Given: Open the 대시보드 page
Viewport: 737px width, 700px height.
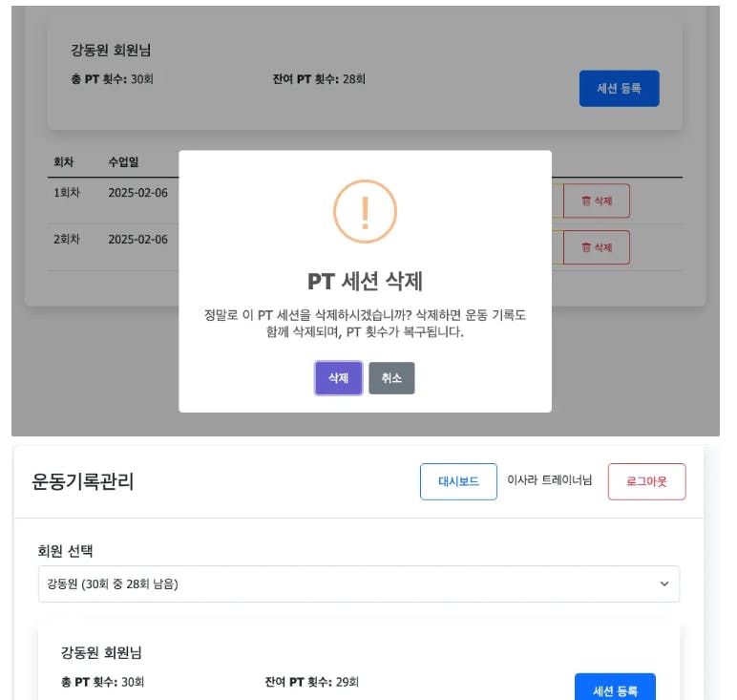Looking at the screenshot, I should (458, 481).
